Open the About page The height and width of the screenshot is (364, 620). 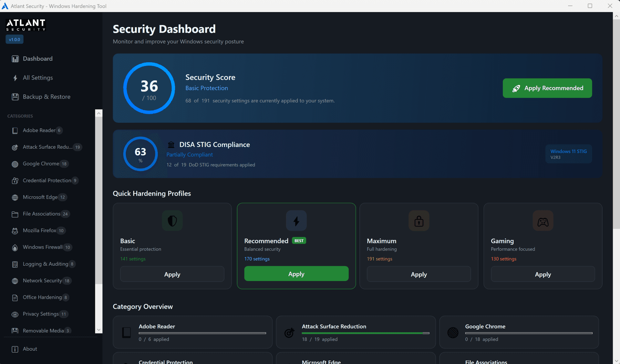pos(30,349)
